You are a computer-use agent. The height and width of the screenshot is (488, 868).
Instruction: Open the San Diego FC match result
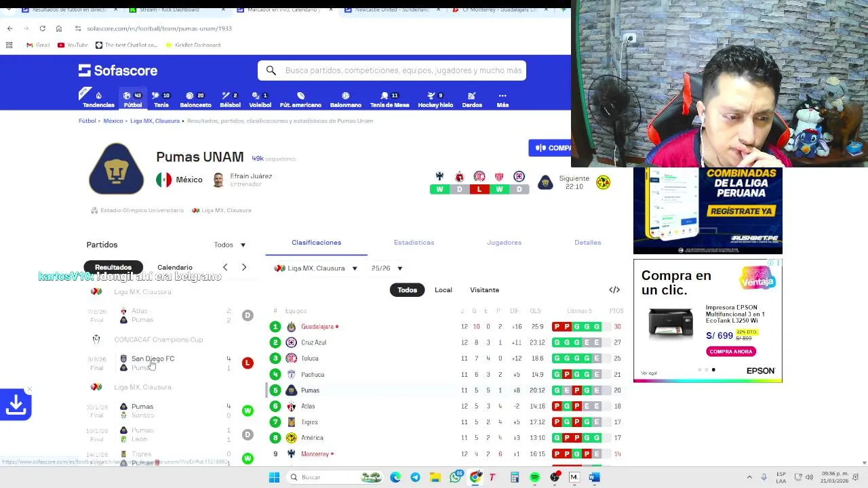171,363
